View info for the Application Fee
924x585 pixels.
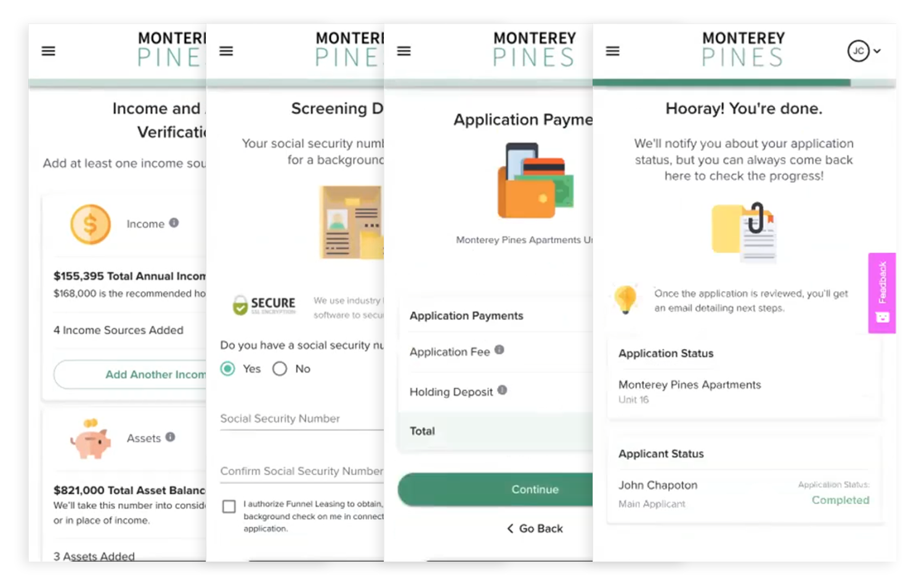499,350
